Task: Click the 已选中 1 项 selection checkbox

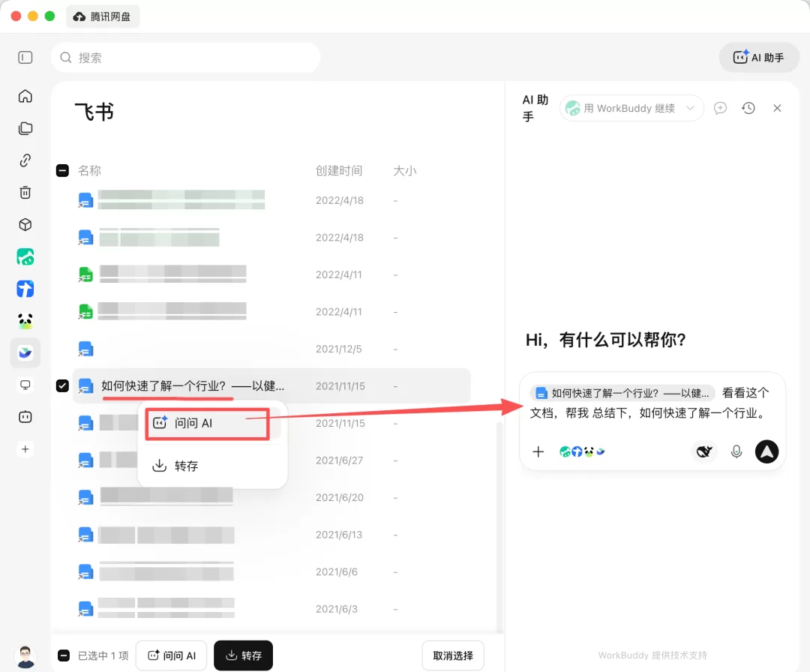Action: click(x=64, y=655)
